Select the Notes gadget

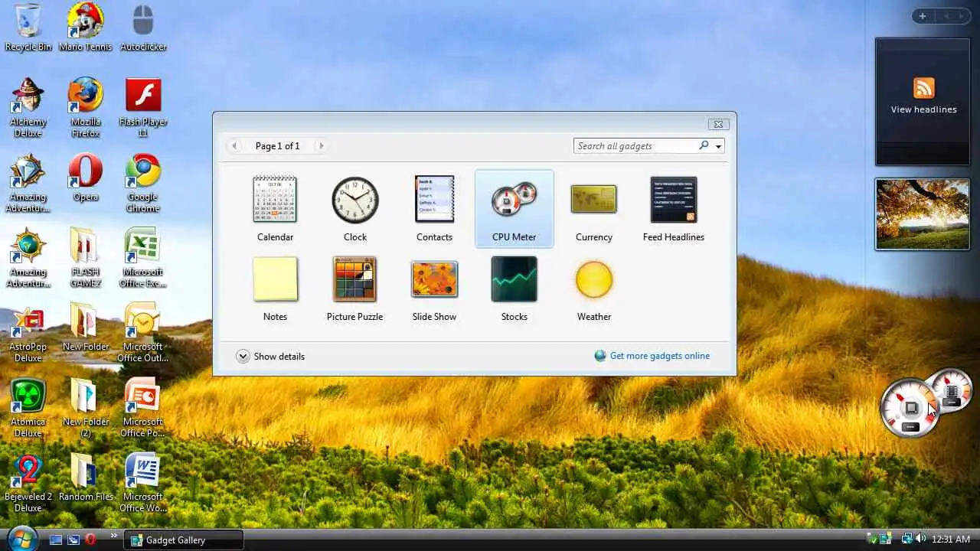[x=275, y=289]
